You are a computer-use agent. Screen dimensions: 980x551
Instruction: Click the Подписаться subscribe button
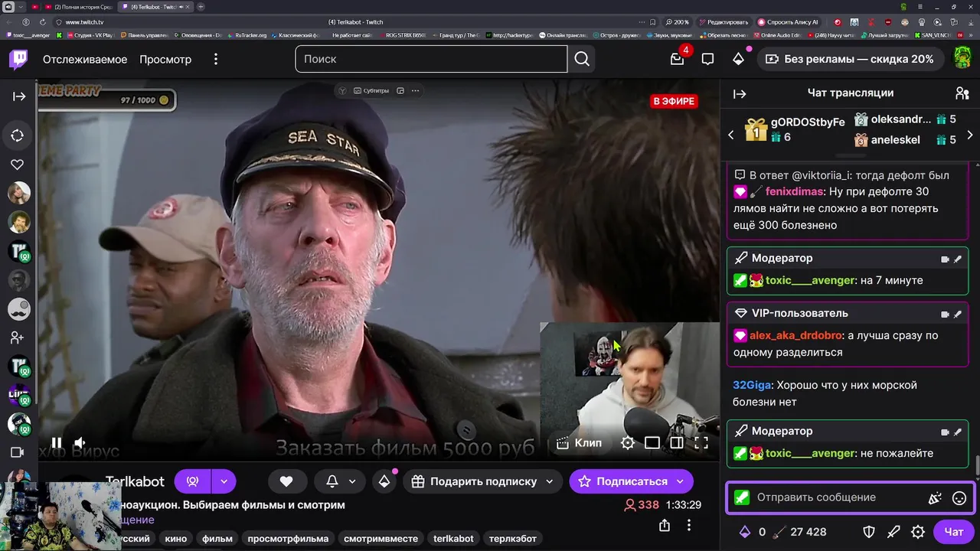pyautogui.click(x=631, y=481)
